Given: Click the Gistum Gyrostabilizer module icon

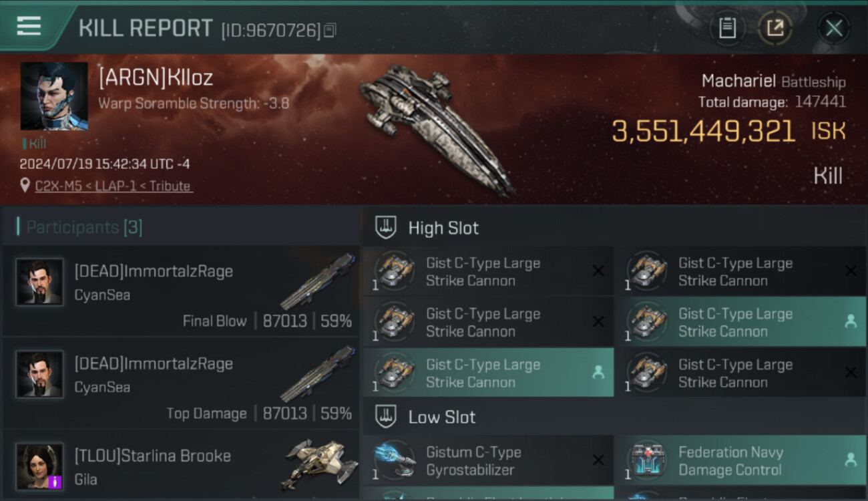Looking at the screenshot, I should 394,461.
